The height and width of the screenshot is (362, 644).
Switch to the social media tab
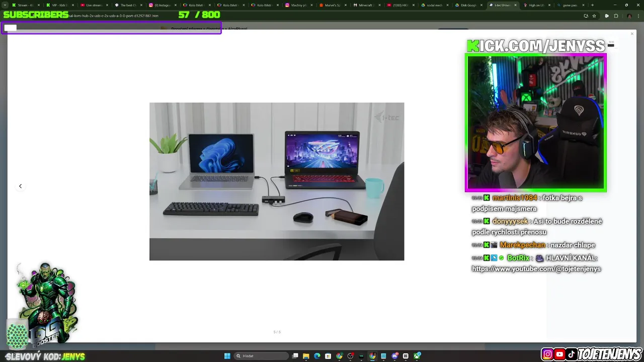coord(435,5)
